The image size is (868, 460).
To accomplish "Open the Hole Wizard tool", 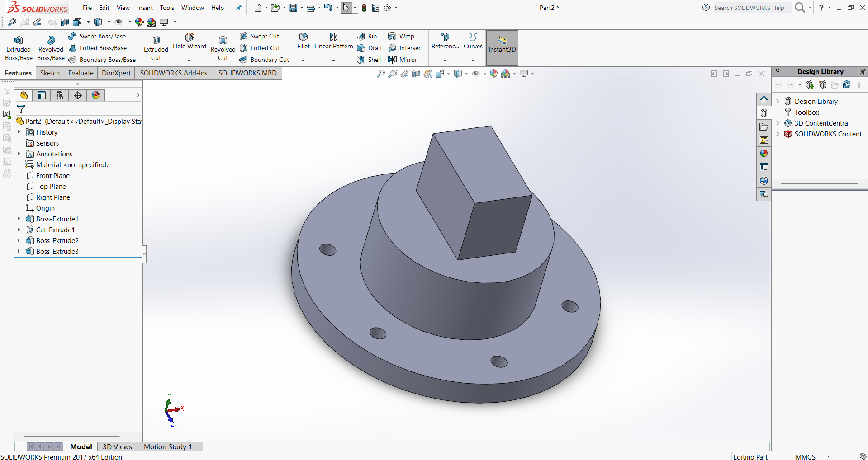I will [190, 42].
